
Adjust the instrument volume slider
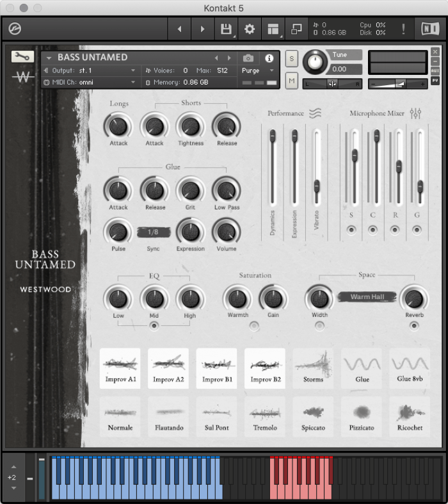point(397,84)
